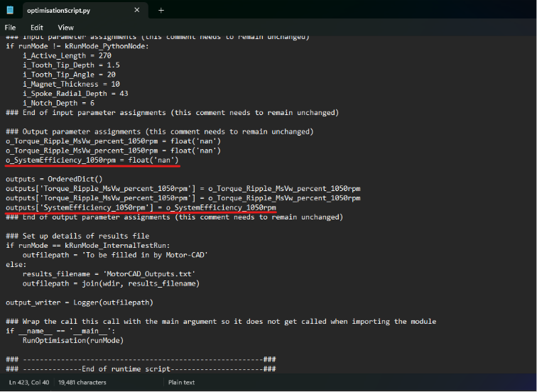
Task: Click the output_writer = Logger(outfilepath) line
Action: click(79, 302)
